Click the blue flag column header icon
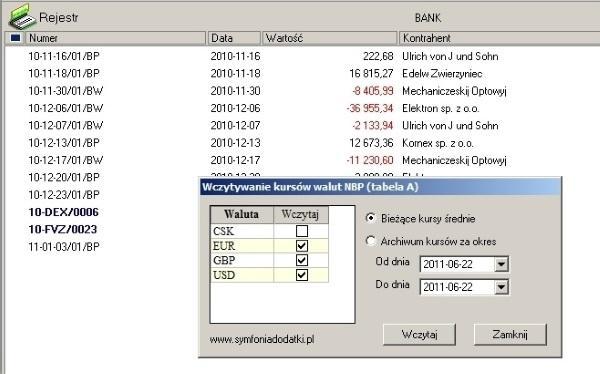 [15, 38]
